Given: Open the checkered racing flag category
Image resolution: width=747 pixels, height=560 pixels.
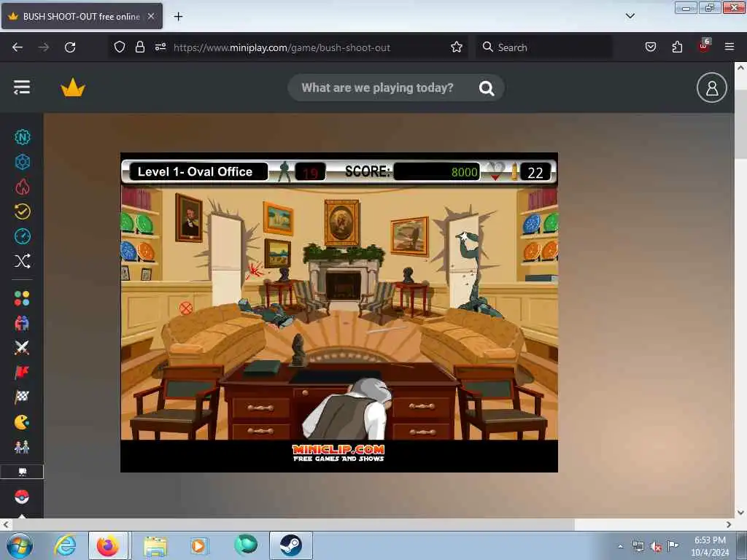Looking at the screenshot, I should click(x=22, y=397).
